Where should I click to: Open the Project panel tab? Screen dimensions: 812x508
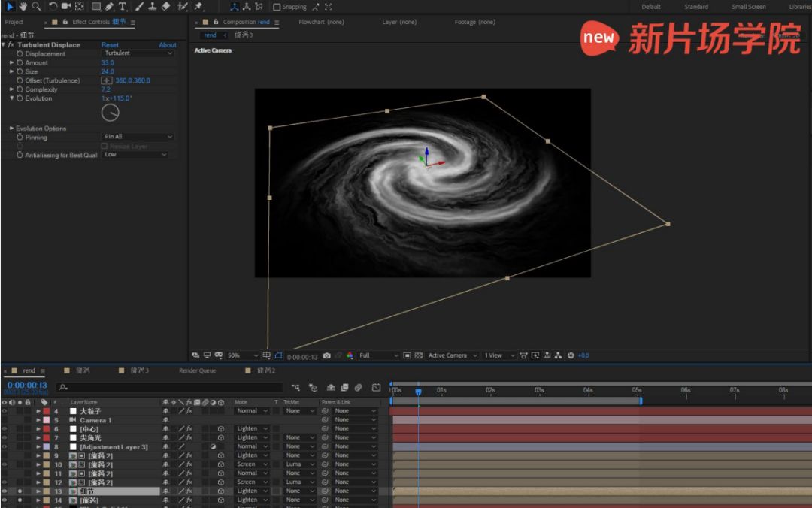coord(14,22)
